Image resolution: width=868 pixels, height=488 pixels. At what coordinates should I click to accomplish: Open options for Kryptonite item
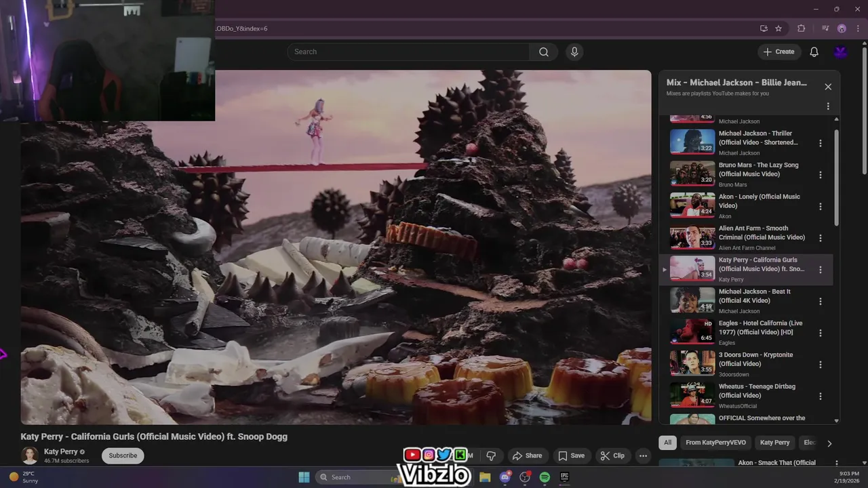pyautogui.click(x=820, y=365)
